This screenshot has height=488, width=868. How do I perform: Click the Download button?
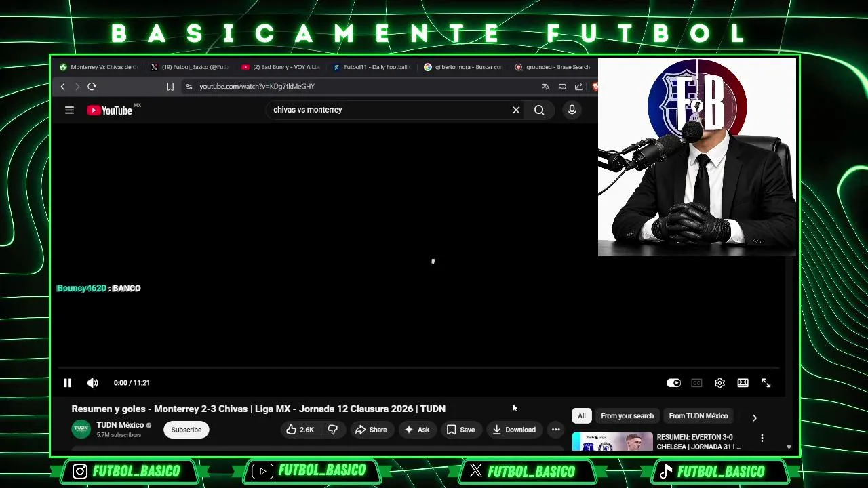click(x=514, y=430)
